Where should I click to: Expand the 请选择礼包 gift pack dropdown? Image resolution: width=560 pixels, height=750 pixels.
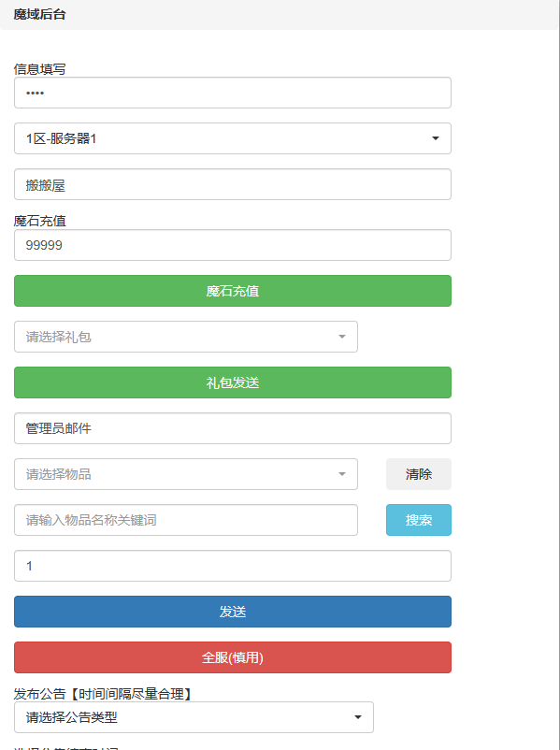point(186,337)
